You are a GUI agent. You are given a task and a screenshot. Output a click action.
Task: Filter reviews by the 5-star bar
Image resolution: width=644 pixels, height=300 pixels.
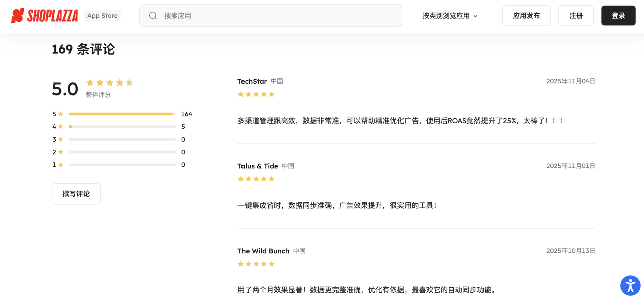pyautogui.click(x=122, y=114)
